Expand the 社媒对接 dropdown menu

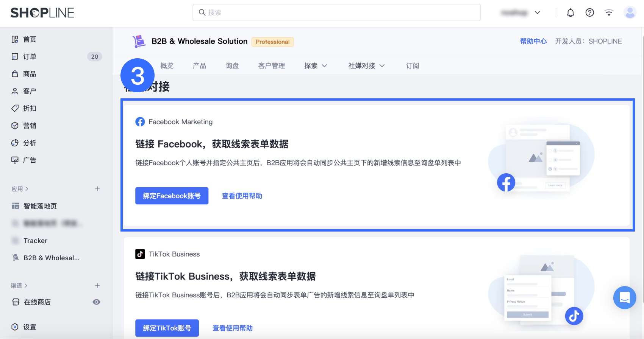[366, 66]
